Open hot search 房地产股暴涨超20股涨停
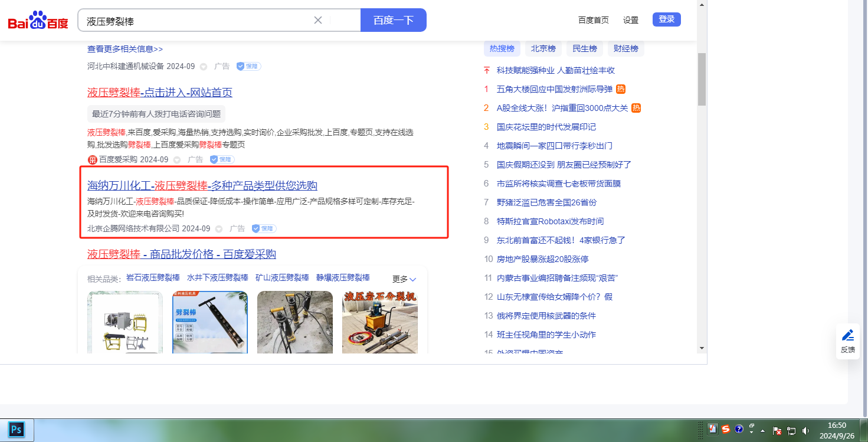This screenshot has width=868, height=442. click(542, 259)
